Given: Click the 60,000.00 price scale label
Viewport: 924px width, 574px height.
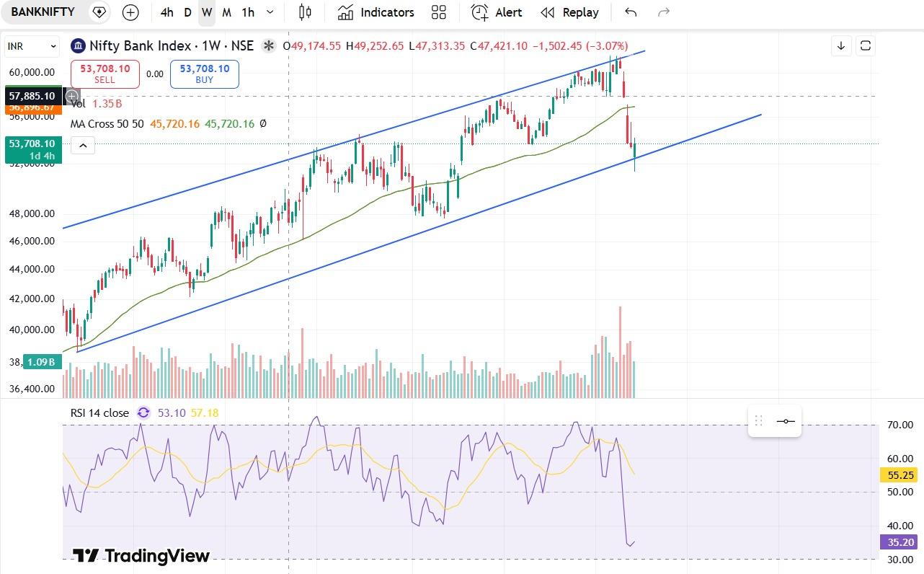Looking at the screenshot, I should [x=32, y=72].
